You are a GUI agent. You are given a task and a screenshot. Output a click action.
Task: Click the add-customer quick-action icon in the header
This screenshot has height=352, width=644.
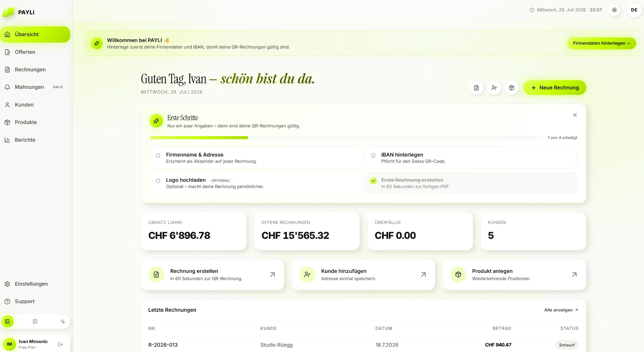pyautogui.click(x=494, y=88)
